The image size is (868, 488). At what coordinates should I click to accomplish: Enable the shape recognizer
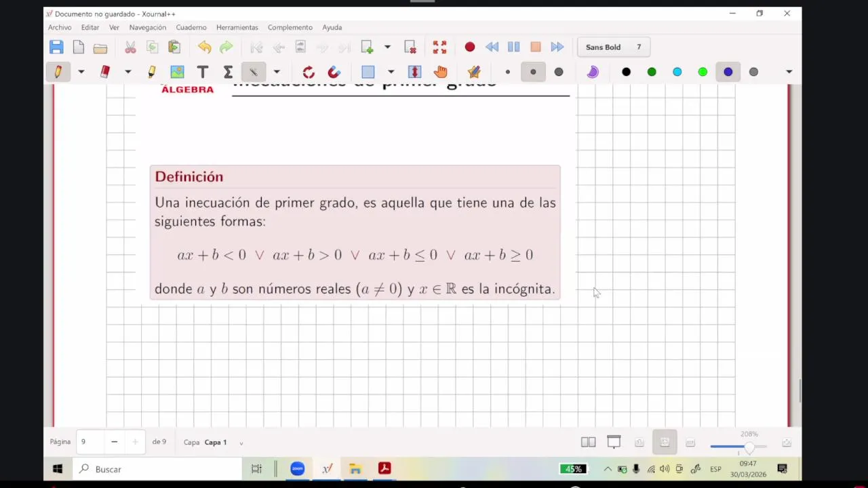pyautogui.click(x=309, y=72)
